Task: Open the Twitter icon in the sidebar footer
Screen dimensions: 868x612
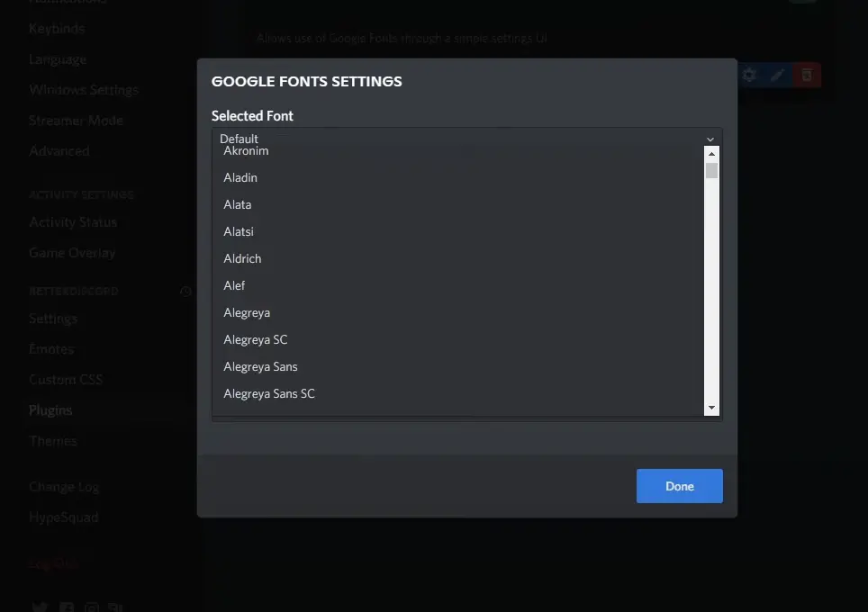Action: (40, 607)
